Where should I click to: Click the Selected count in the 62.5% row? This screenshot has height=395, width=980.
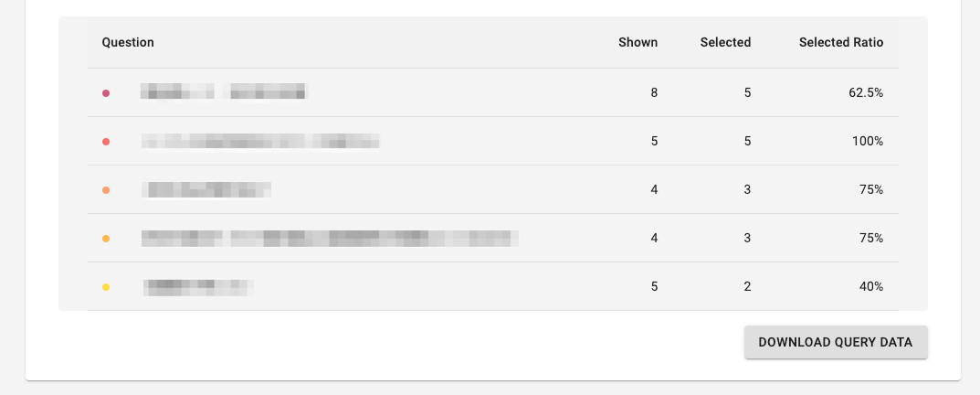click(x=747, y=92)
